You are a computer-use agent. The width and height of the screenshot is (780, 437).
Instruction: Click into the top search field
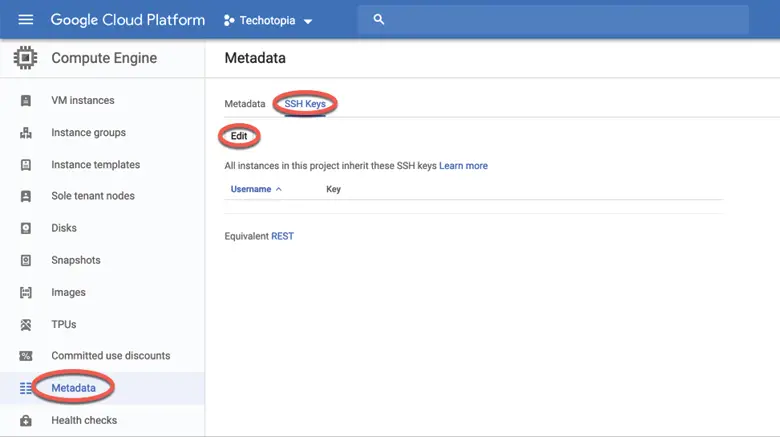[560, 20]
